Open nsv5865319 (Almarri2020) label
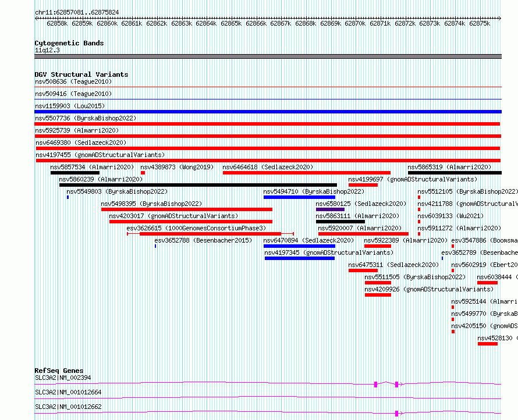518x420 pixels. [450, 167]
